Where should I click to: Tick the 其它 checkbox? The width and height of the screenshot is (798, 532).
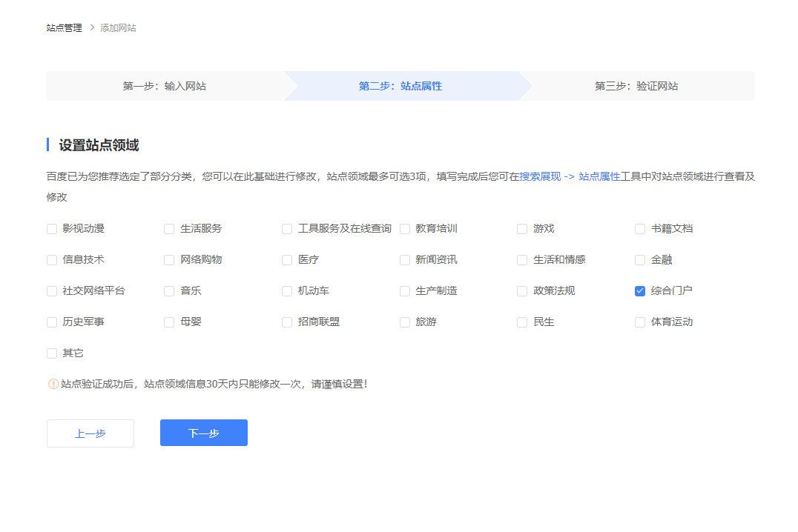[52, 353]
